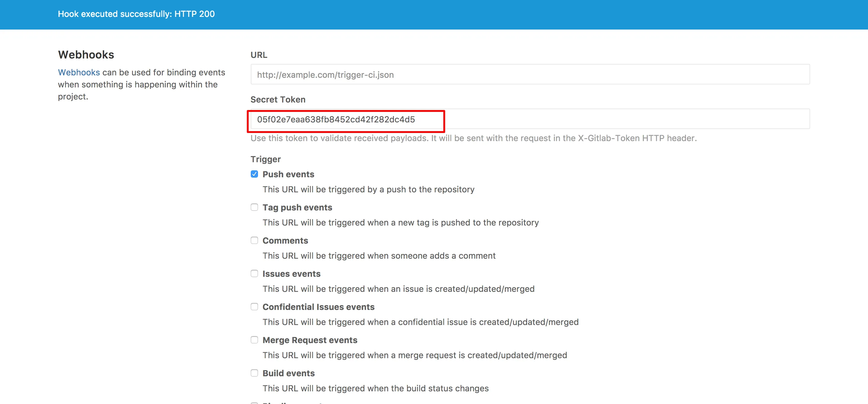
Task: Click the "Hook executed successfully" flash message
Action: (x=136, y=14)
